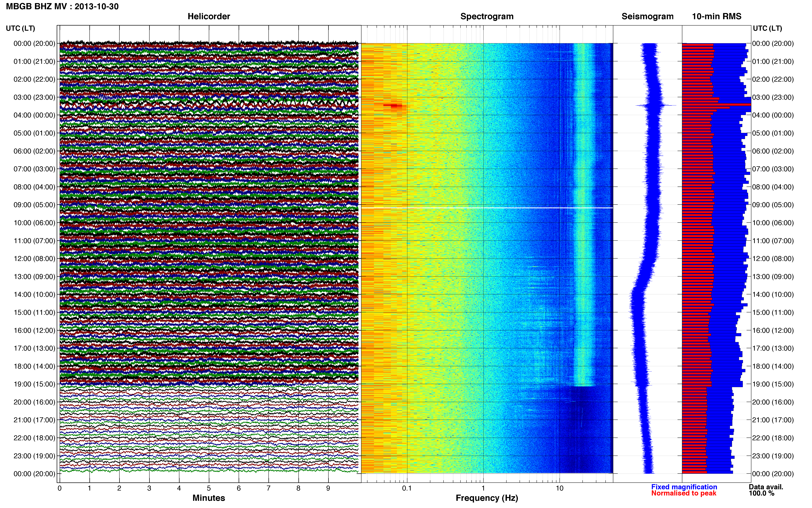The image size is (812, 508).
Task: Click RMS-side time label 07:00 (03:00)
Action: pyautogui.click(x=773, y=169)
